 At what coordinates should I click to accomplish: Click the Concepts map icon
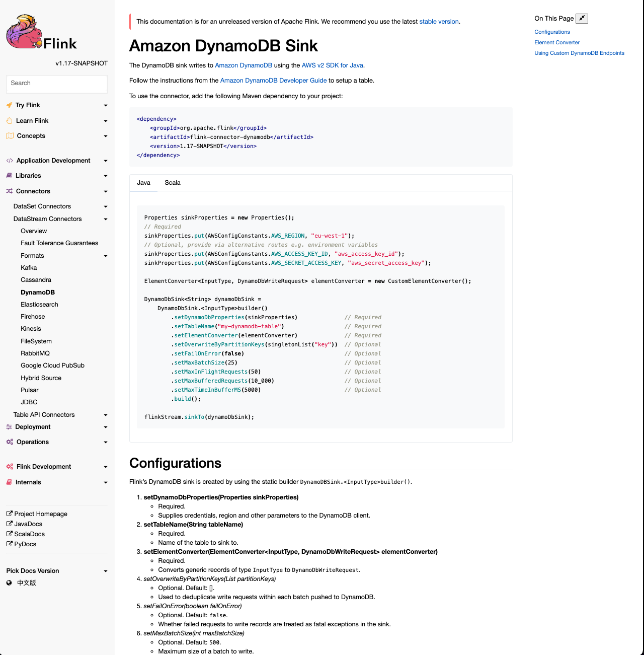pyautogui.click(x=10, y=136)
